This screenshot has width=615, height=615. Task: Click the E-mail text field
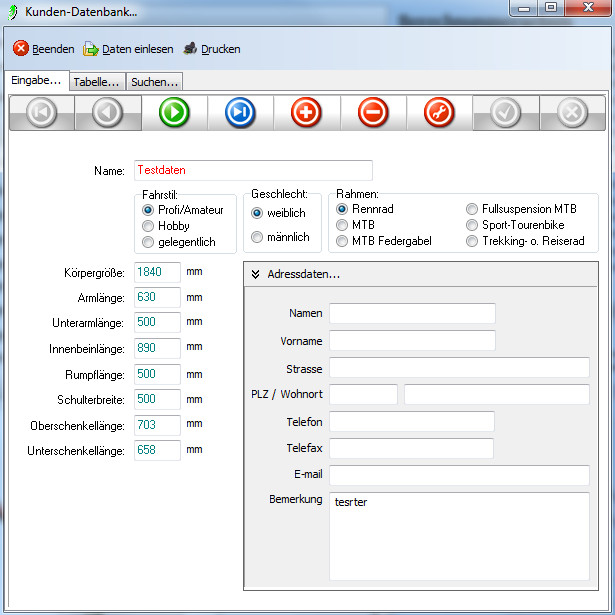pos(459,475)
